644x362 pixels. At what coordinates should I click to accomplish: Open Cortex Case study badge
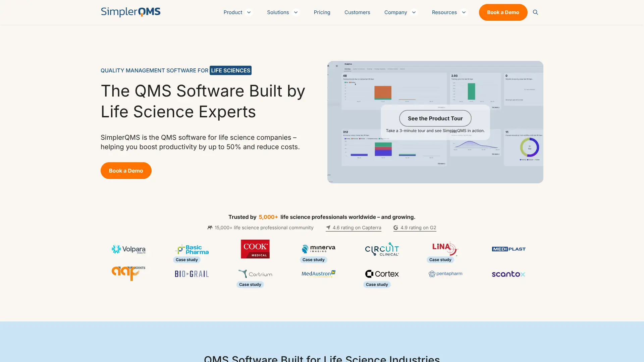tap(377, 285)
